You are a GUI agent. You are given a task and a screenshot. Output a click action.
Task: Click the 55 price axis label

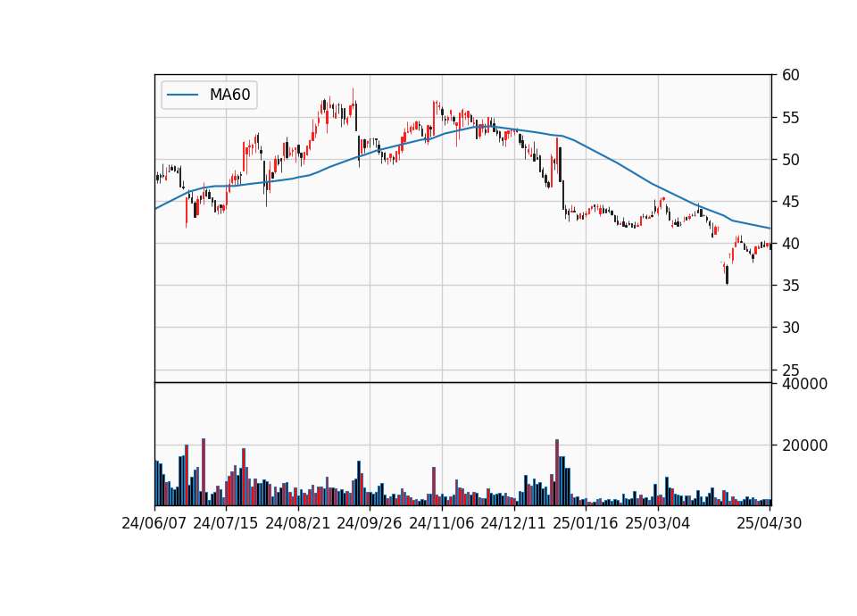(790, 118)
